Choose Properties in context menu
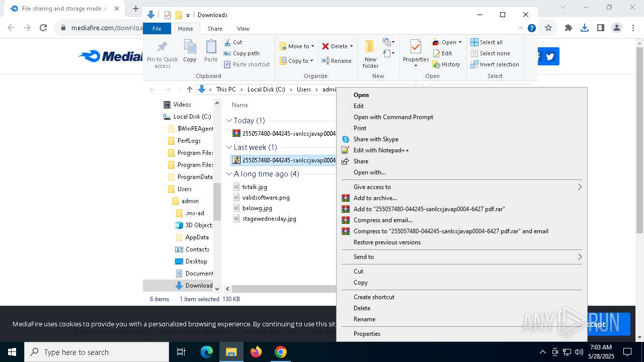 click(x=462, y=334)
